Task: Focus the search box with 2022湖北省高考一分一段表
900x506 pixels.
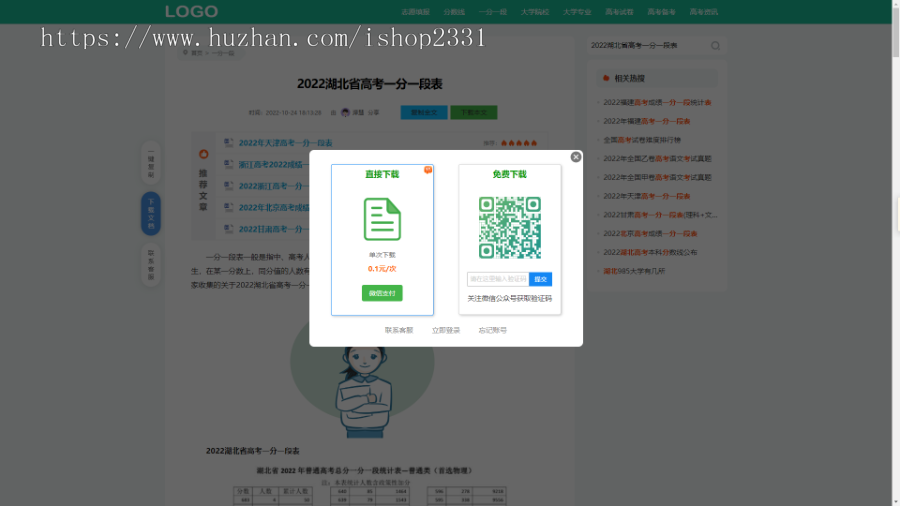Action: point(649,45)
